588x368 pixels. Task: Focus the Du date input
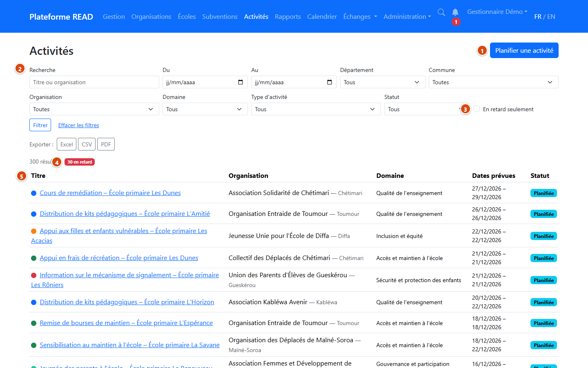coord(205,82)
